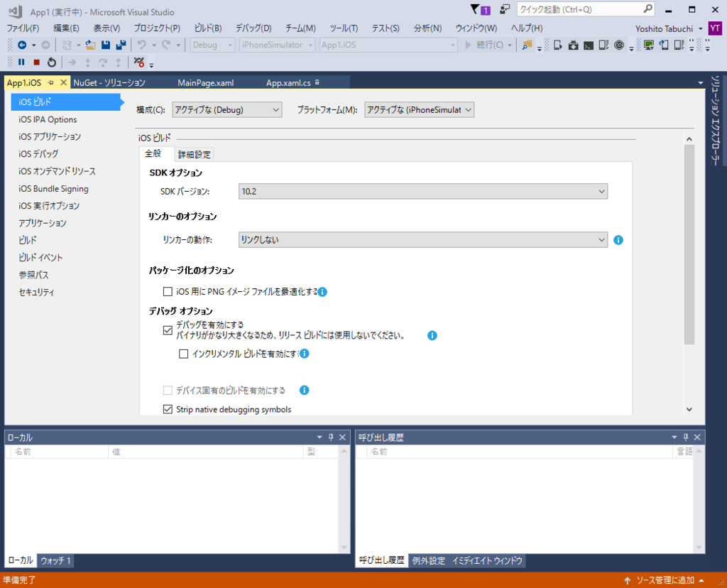Open the Debug solution configuration dropdown in toolbar
This screenshot has width=727, height=588.
click(212, 45)
